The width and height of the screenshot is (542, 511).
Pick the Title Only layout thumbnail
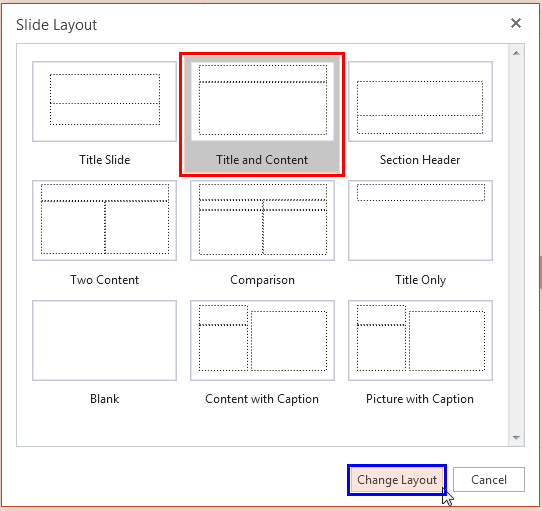(420, 220)
